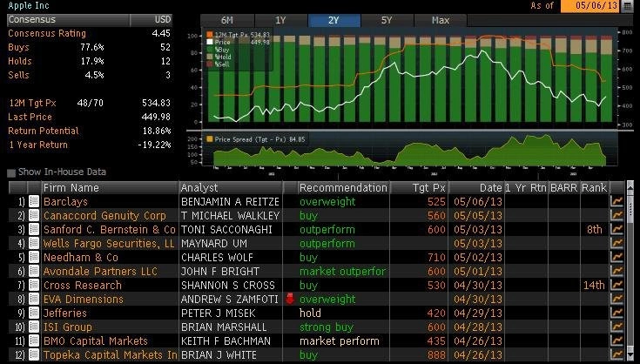Show chart icon for Sanford C. Bernstein row

(616, 229)
